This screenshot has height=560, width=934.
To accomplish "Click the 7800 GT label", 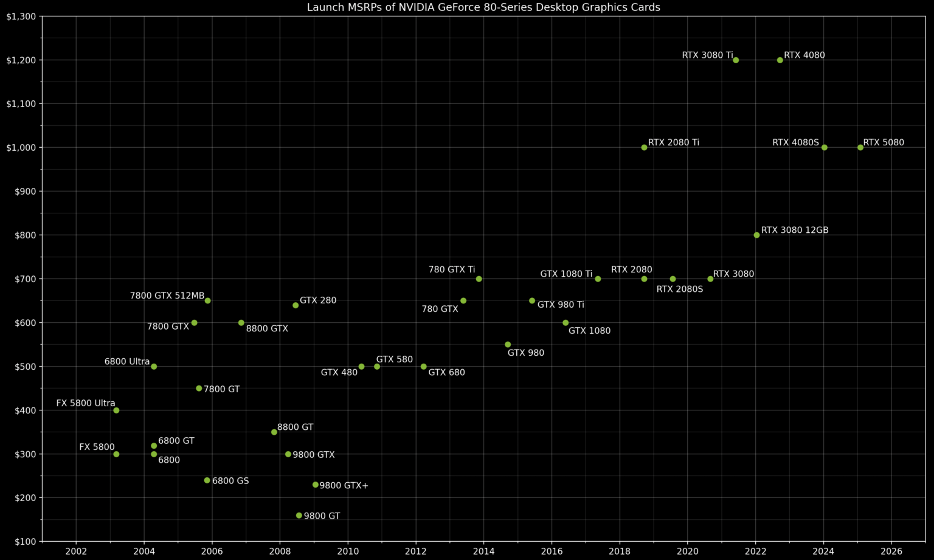I will click(222, 389).
